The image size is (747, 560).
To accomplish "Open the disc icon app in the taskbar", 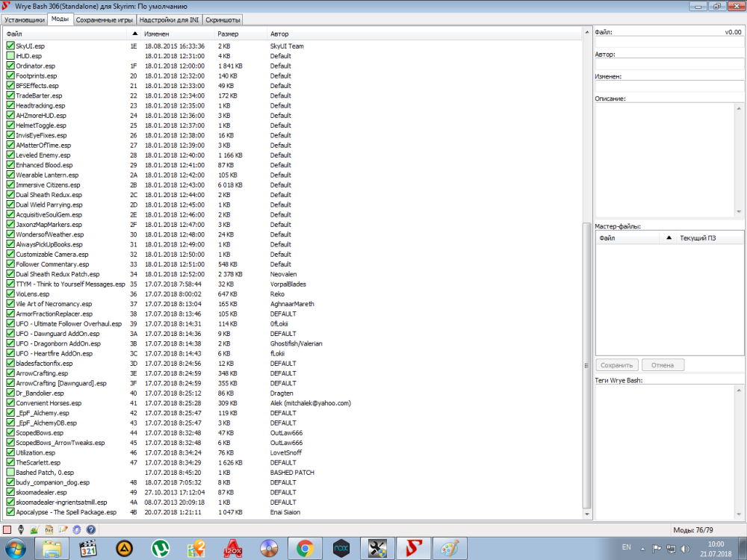I will tap(269, 548).
